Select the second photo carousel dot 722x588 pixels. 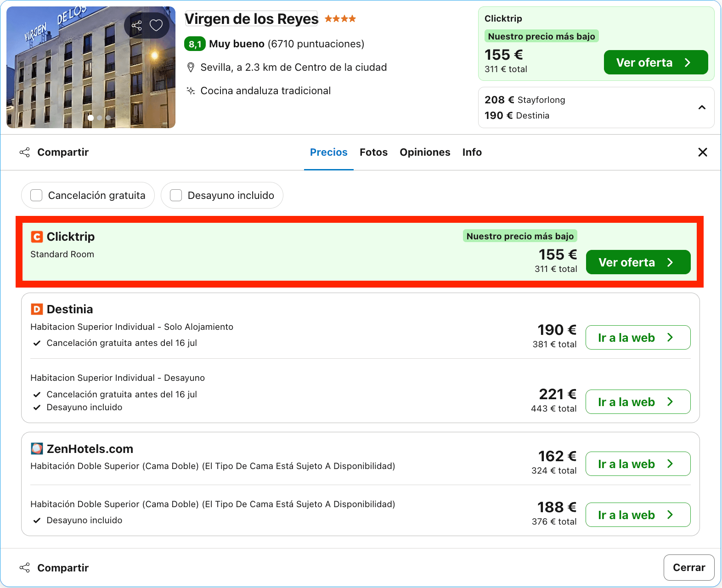tap(100, 118)
